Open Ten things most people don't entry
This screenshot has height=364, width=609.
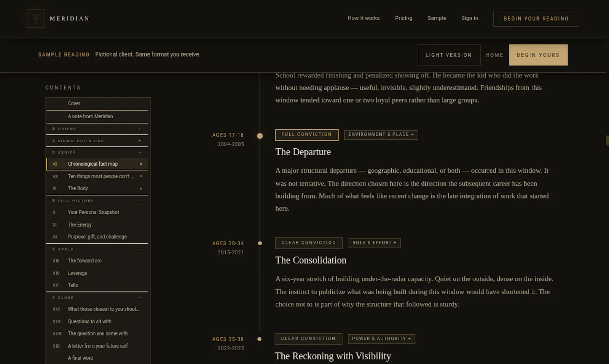point(97,176)
